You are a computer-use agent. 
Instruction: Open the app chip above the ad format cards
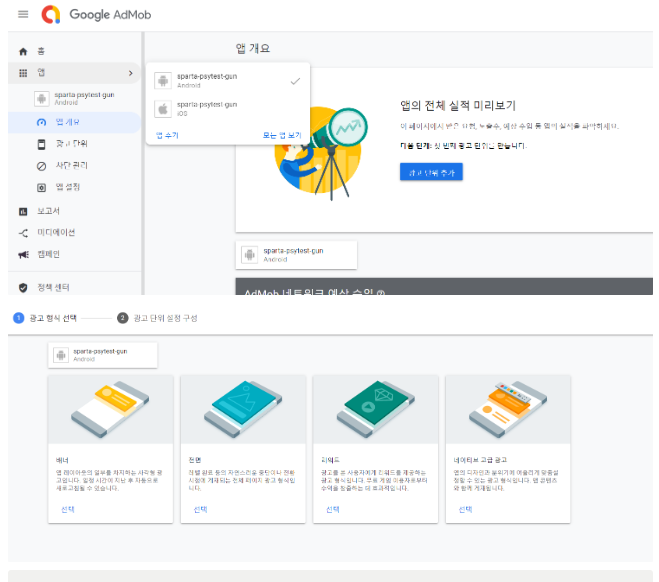103,356
